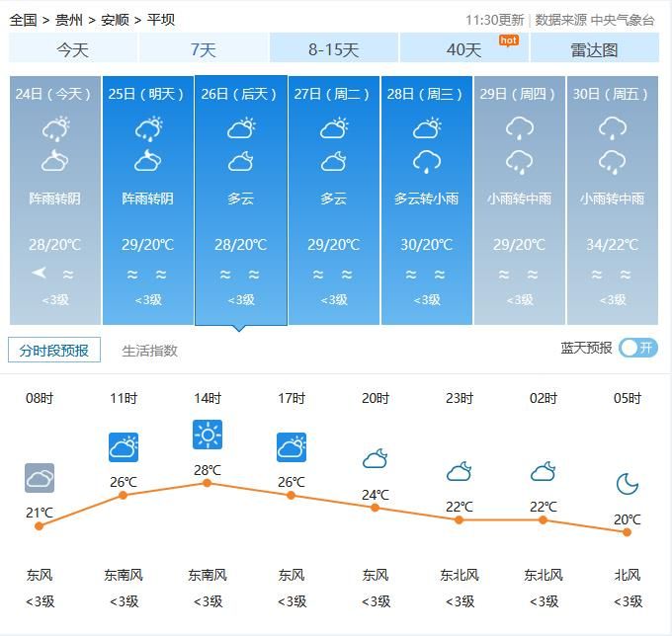Open the 40天 forecast tab
Image resolution: width=672 pixels, height=636 pixels.
click(463, 49)
